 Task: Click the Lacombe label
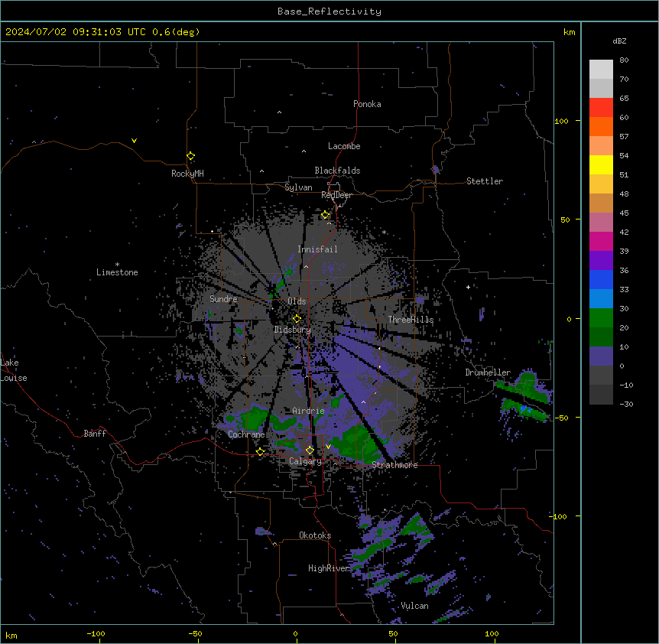[x=344, y=146]
